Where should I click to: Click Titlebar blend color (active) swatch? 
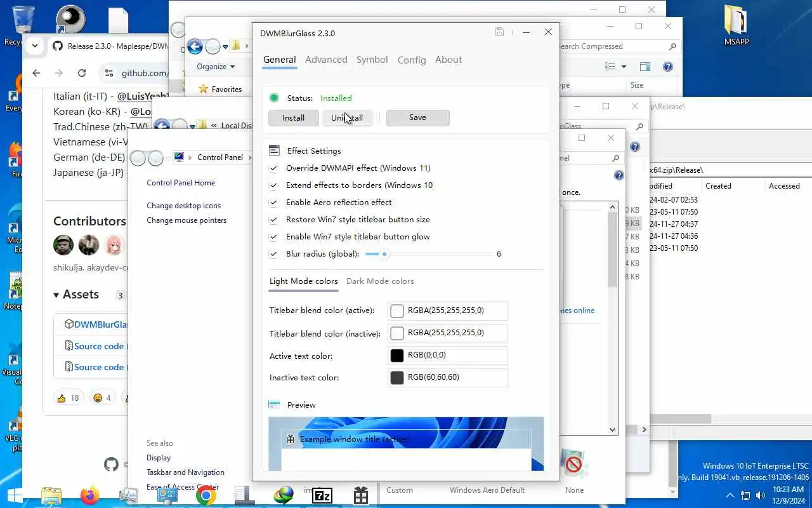pyautogui.click(x=397, y=311)
